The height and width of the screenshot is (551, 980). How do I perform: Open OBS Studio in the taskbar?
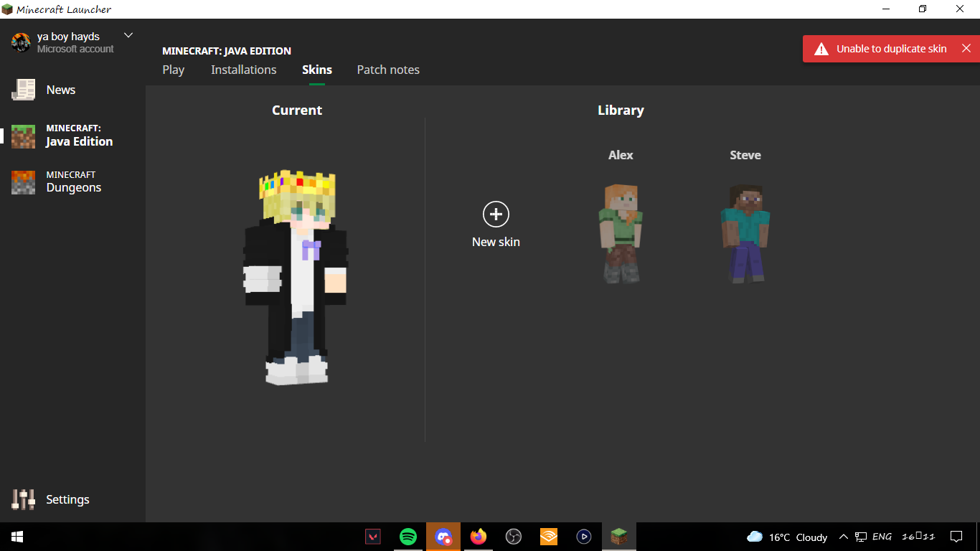coord(514,537)
